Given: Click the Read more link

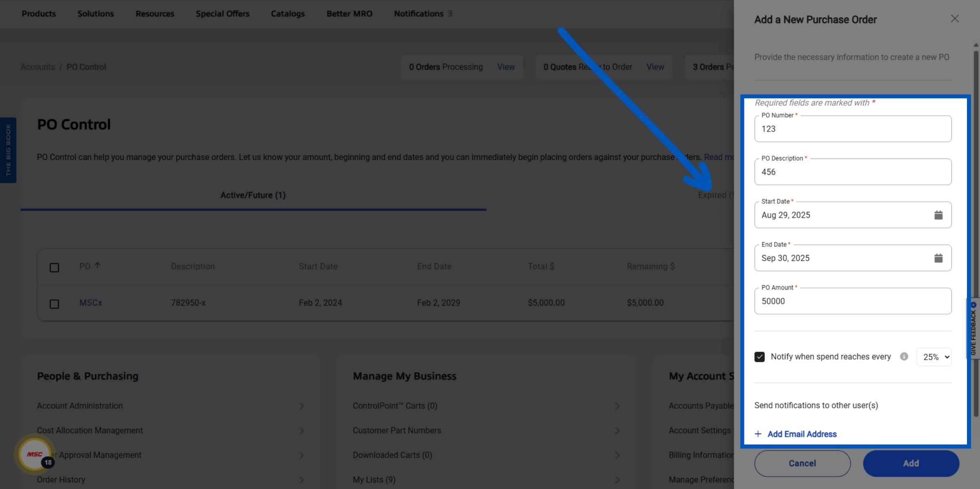Looking at the screenshot, I should coord(719,157).
